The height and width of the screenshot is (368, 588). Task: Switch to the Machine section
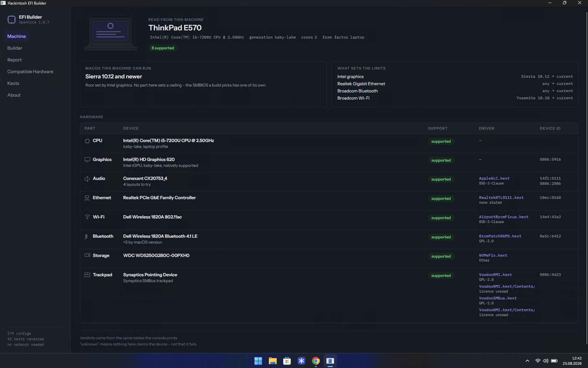click(x=17, y=36)
